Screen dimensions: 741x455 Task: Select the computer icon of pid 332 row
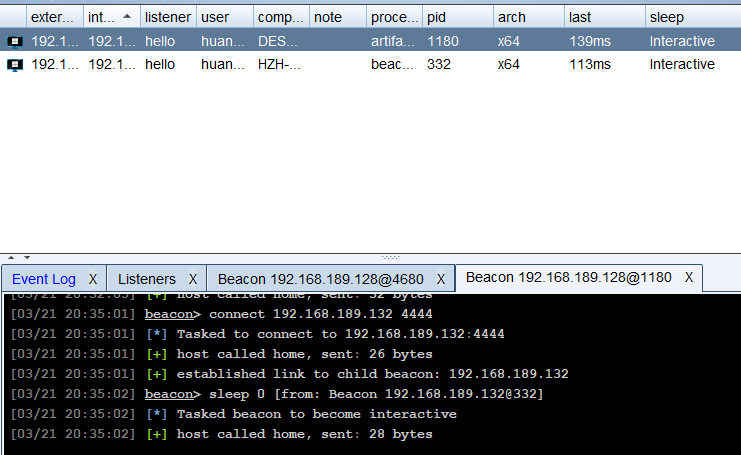point(15,65)
